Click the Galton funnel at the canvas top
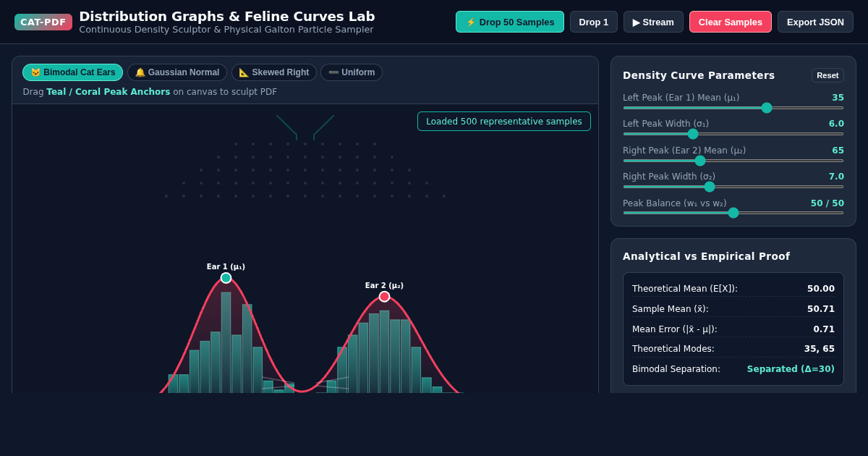The height and width of the screenshot is (456, 868). tap(305, 127)
